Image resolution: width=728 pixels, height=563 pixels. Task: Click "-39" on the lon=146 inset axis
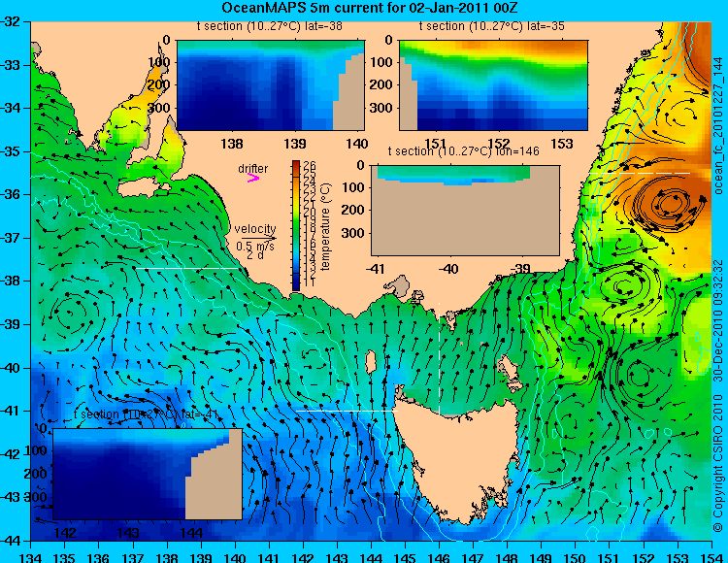pos(519,268)
